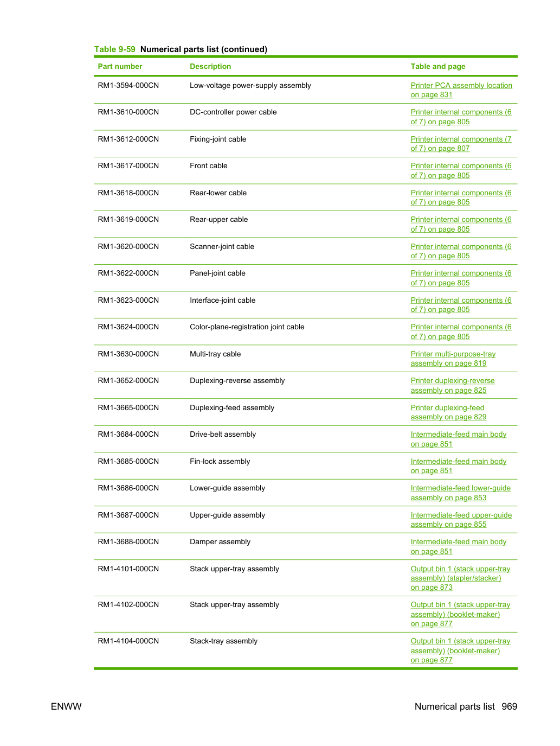Open the Printer PCA assembly location page 831 link

461,90
